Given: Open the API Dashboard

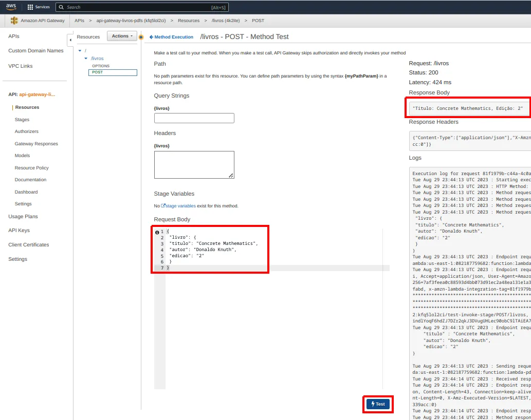Looking at the screenshot, I should (x=26, y=192).
